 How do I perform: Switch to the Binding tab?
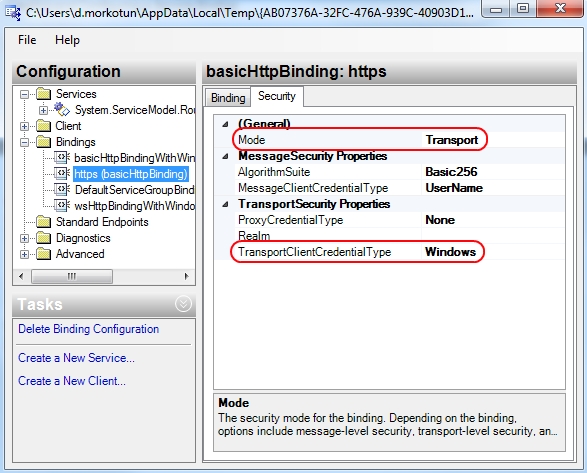[x=228, y=98]
